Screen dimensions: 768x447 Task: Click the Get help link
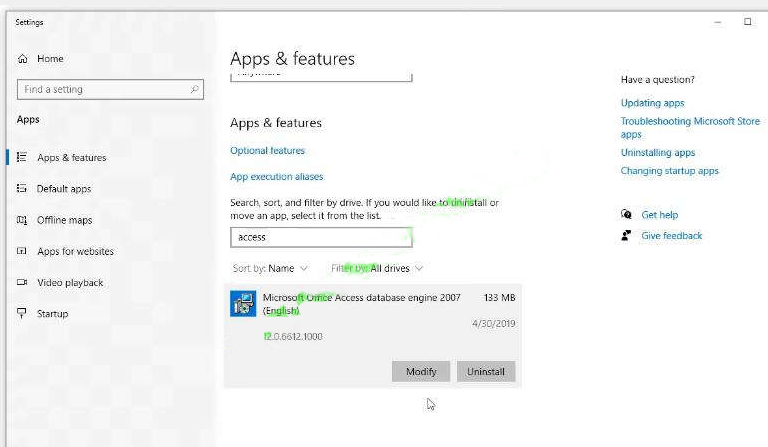660,214
